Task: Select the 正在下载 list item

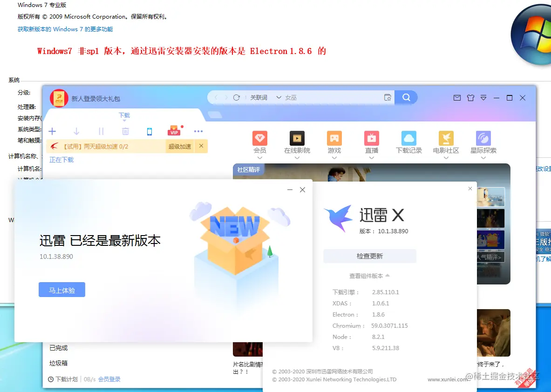Action: pos(61,160)
